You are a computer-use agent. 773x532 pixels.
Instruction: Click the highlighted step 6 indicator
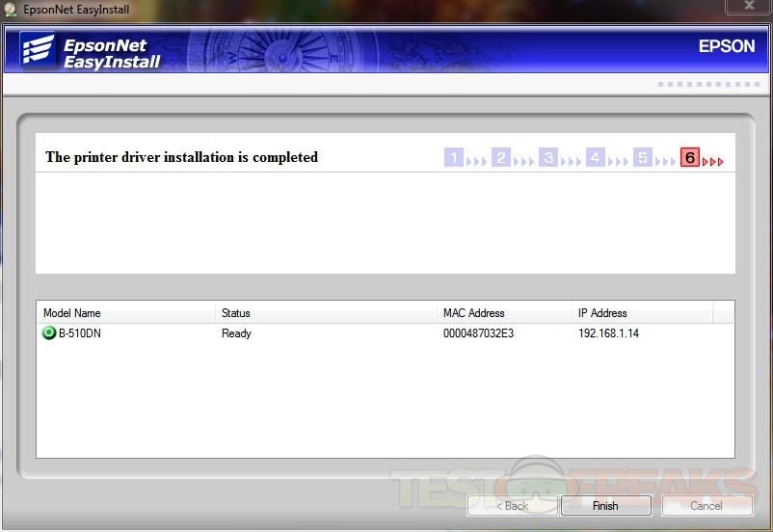pyautogui.click(x=689, y=158)
